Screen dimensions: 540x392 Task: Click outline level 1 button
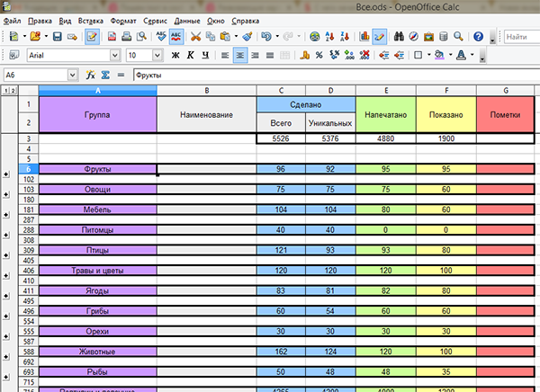(x=5, y=91)
